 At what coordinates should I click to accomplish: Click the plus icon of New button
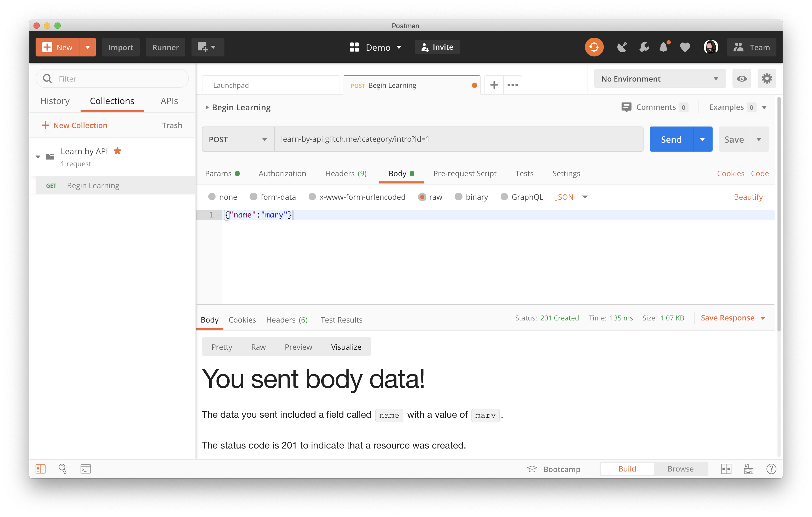[x=48, y=47]
